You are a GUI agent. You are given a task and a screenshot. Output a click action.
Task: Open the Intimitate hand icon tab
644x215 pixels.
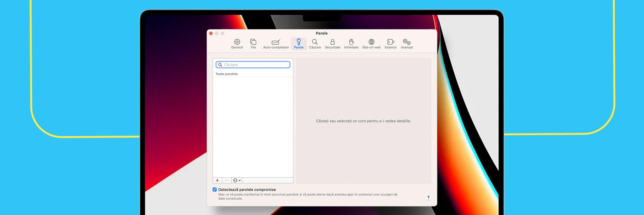click(x=351, y=44)
